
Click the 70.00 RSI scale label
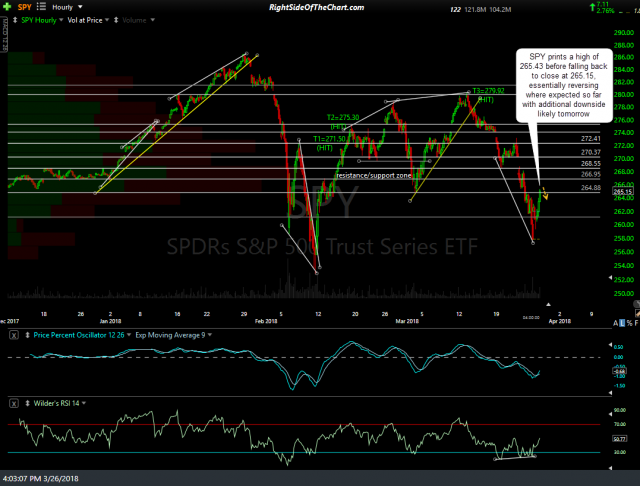[x=620, y=424]
